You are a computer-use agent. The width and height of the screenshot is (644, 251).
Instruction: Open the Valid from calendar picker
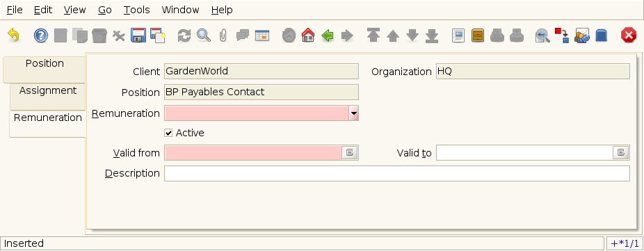[x=350, y=152]
